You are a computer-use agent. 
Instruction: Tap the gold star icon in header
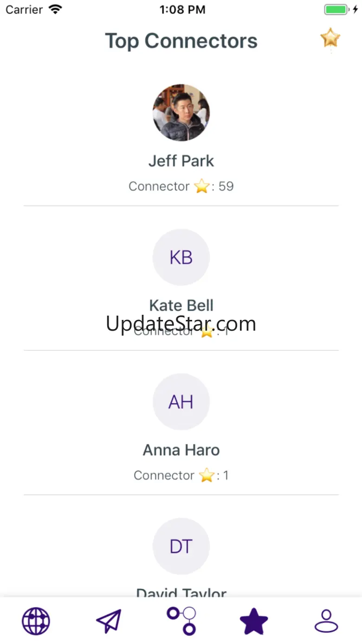[330, 38]
